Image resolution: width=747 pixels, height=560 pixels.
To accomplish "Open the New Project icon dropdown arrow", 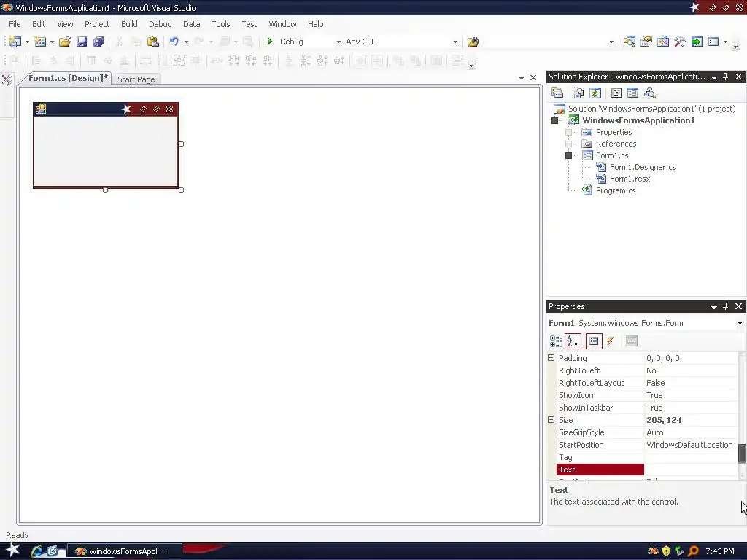I will [x=27, y=42].
